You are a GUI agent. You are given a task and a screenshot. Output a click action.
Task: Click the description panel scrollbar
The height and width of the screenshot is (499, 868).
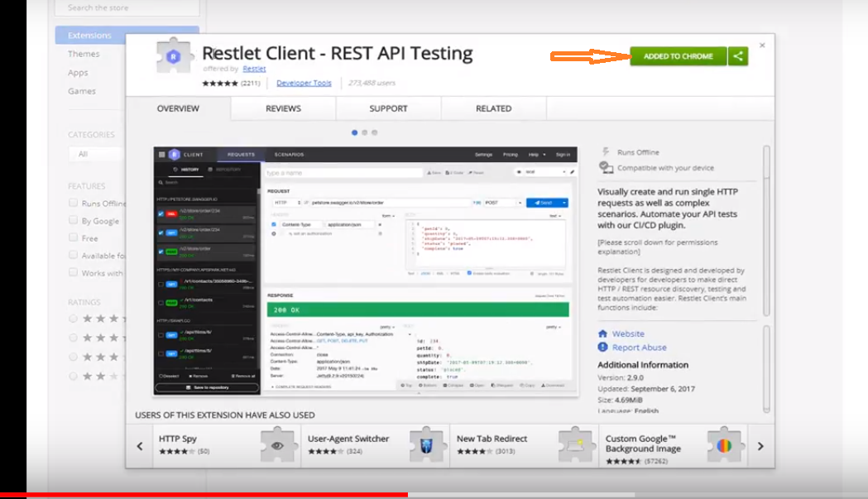point(767,231)
